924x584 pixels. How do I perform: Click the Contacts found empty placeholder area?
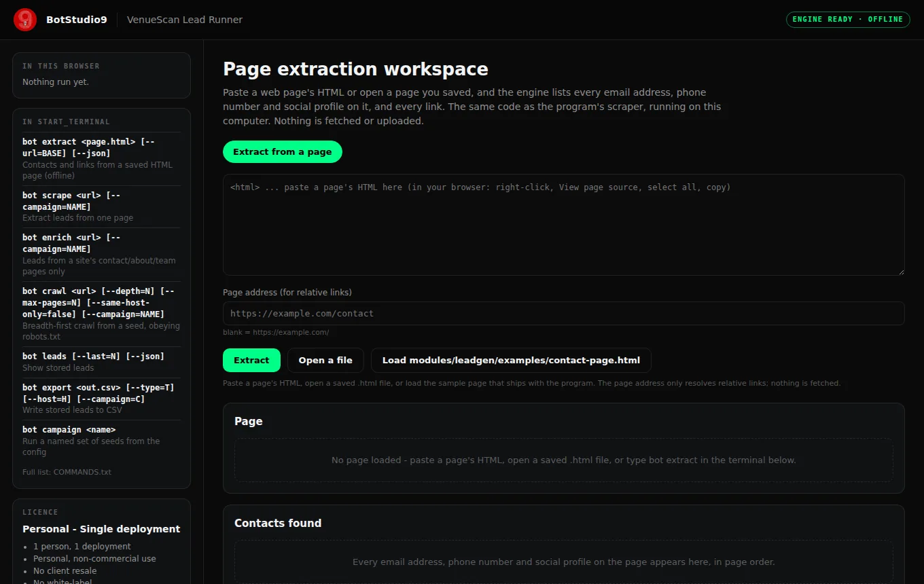(564, 562)
